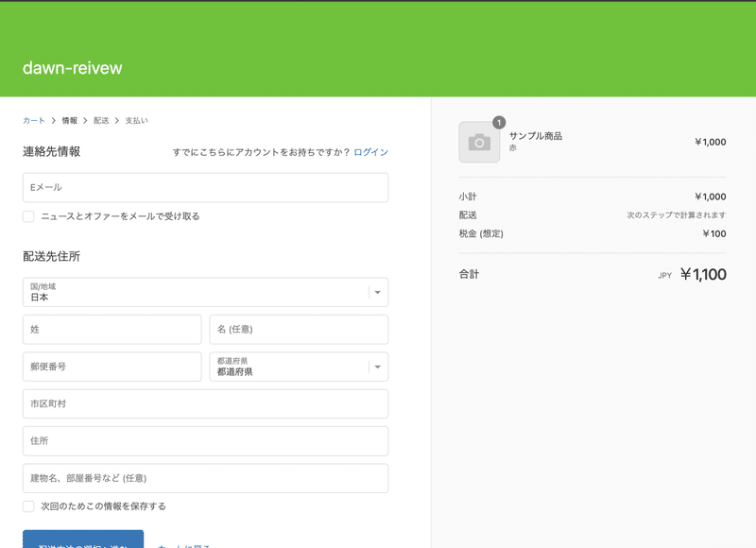The width and height of the screenshot is (756, 548).
Task: Click the サンプル商品 product name
Action: pyautogui.click(x=536, y=136)
